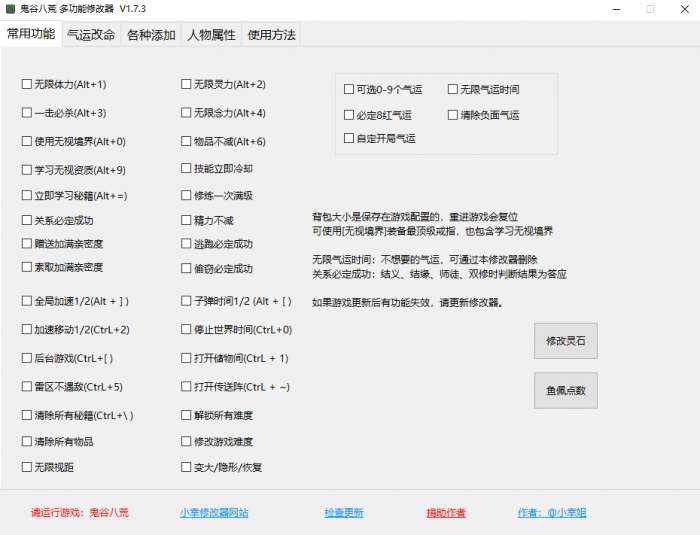
Task: Enable 无限体力(Alt+1) checkbox
Action: (x=64, y=84)
